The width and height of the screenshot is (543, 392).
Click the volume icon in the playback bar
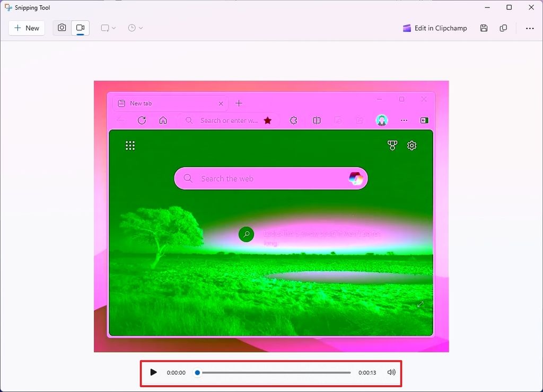391,372
